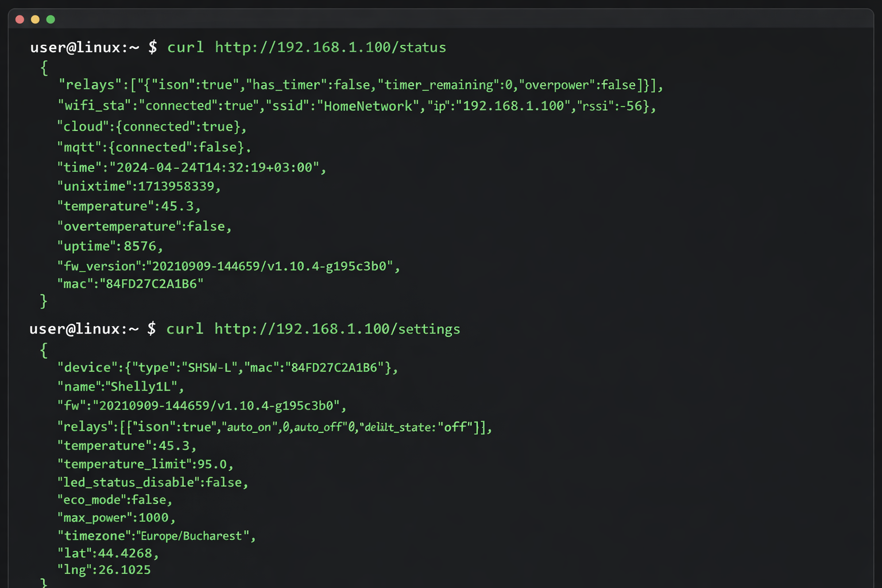Click the "eco_mode":false line
Image resolution: width=882 pixels, height=588 pixels.
(115, 500)
